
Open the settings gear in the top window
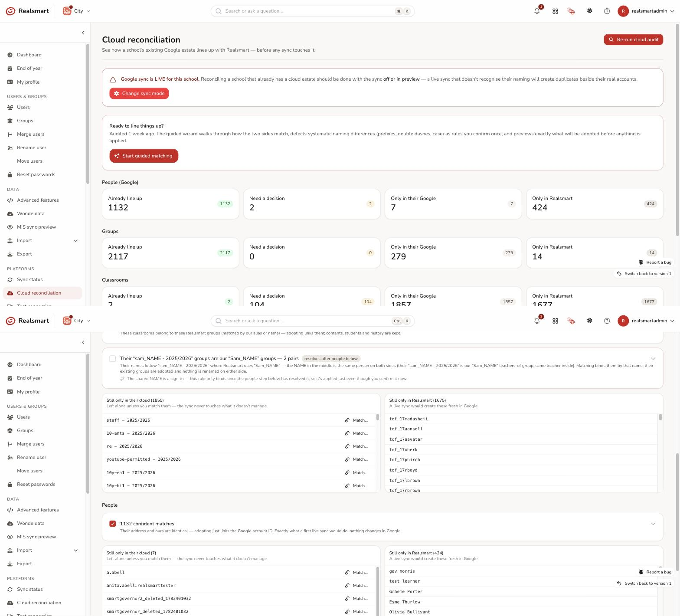click(589, 11)
